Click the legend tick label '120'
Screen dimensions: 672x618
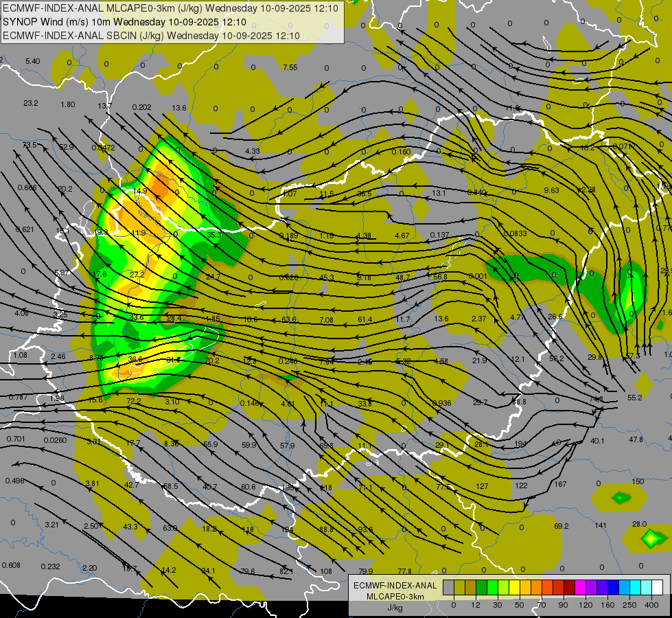[x=586, y=605]
